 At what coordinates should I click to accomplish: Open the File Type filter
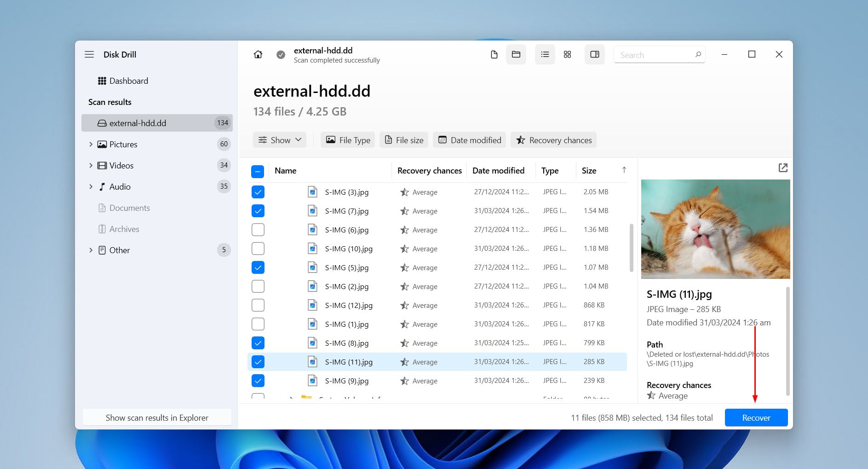[348, 140]
